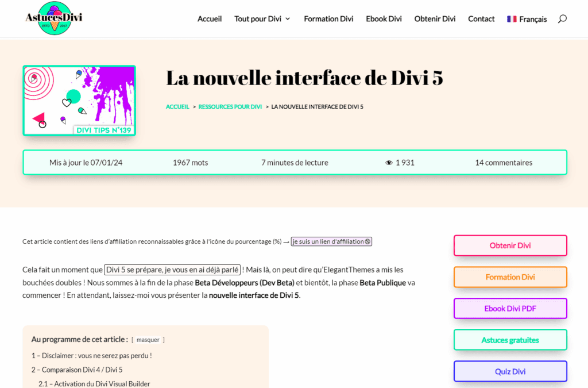588x388 pixels.
Task: Click the Divi Tips N°139 thumbnail
Action: (79, 101)
